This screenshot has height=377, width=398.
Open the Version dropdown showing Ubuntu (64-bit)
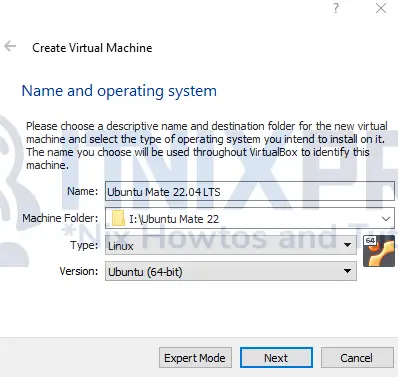tap(231, 271)
